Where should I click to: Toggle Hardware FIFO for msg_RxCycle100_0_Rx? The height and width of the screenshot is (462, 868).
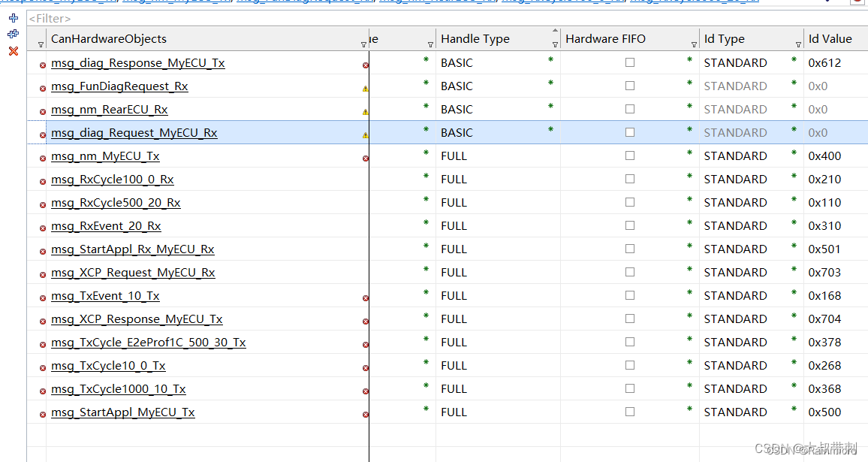(630, 179)
